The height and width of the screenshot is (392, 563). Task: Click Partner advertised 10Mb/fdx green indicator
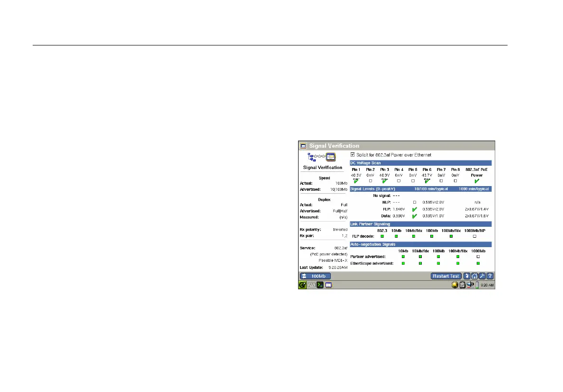[420, 257]
